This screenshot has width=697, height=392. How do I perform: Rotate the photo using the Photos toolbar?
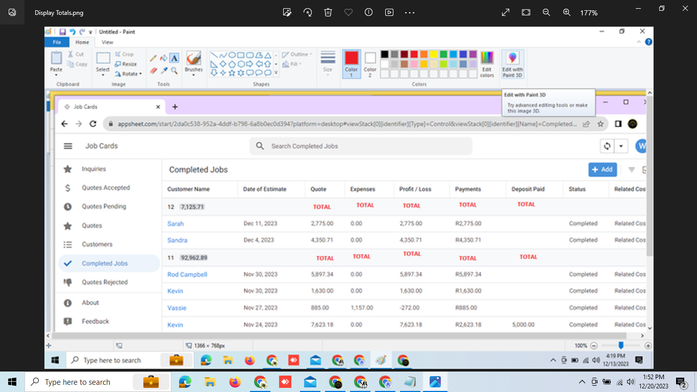coord(308,12)
